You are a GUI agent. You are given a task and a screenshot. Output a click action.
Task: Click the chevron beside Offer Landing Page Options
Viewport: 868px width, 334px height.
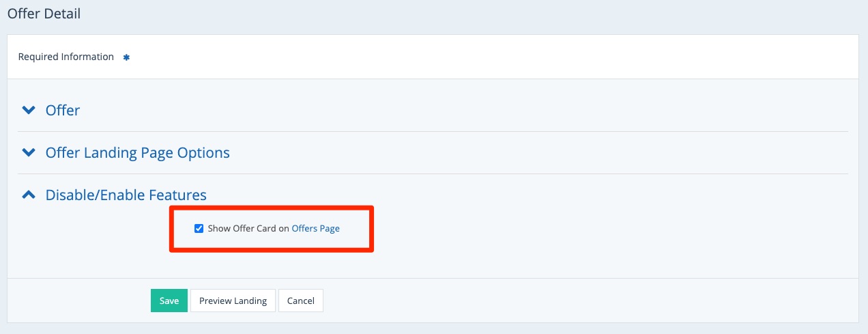tap(28, 152)
